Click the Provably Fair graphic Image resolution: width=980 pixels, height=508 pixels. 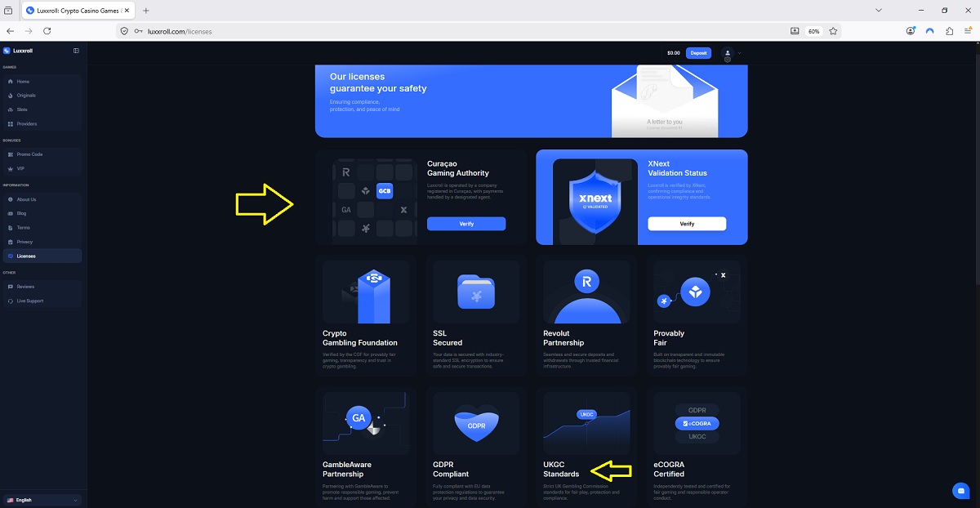(697, 292)
